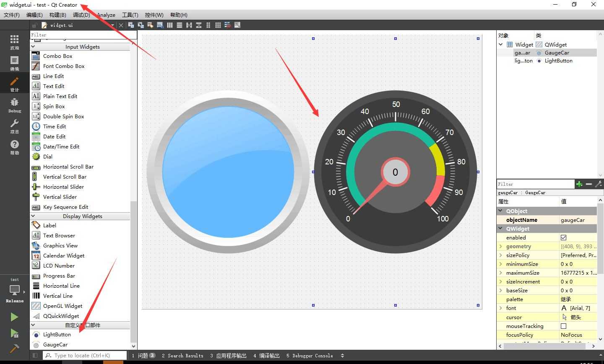Open the 编辑(E) menu

[x=34, y=15]
